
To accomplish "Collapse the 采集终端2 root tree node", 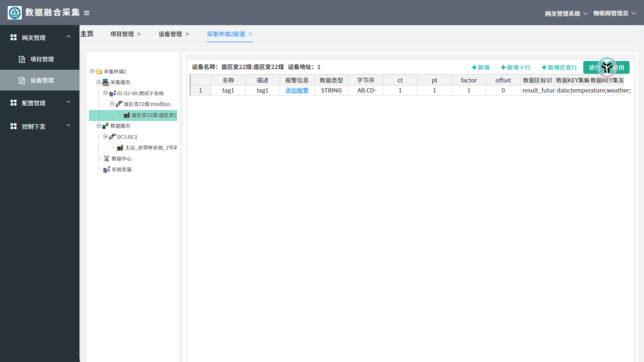I will coord(92,71).
